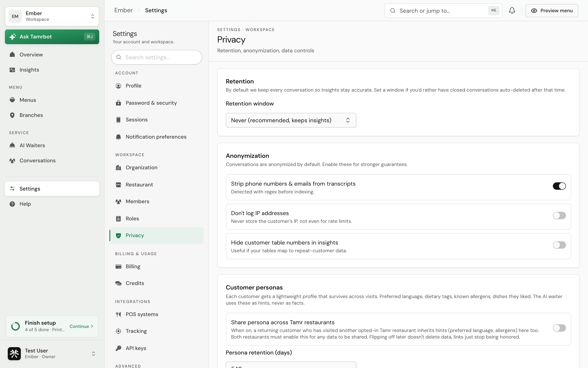This screenshot has height=368, width=588.
Task: Focus the Search settings field
Action: pyautogui.click(x=156, y=57)
